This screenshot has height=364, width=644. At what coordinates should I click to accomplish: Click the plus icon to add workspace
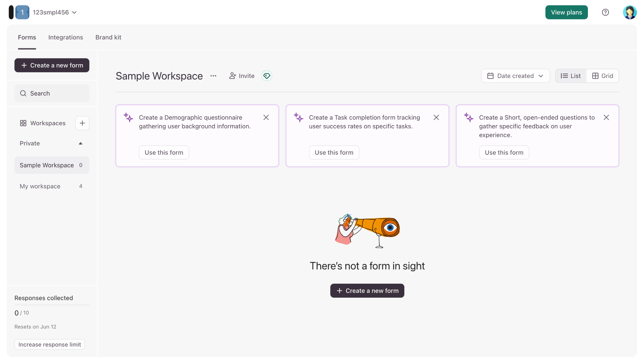(82, 123)
